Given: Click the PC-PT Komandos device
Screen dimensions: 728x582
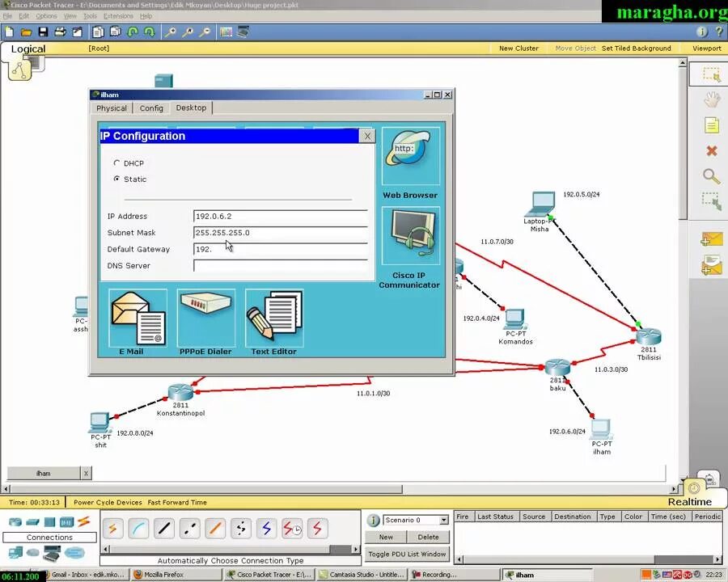Looking at the screenshot, I should tap(515, 318).
